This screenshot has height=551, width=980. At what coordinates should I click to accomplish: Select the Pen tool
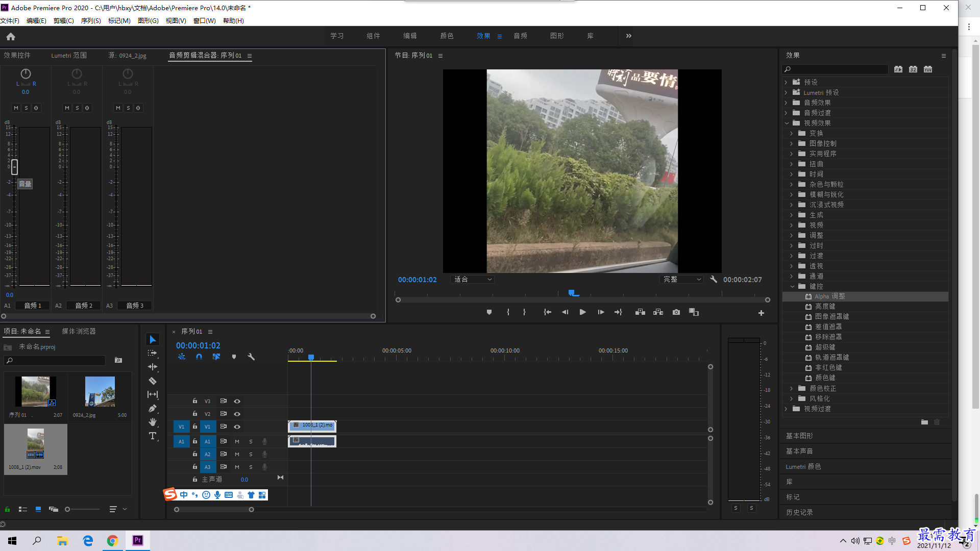coord(153,408)
